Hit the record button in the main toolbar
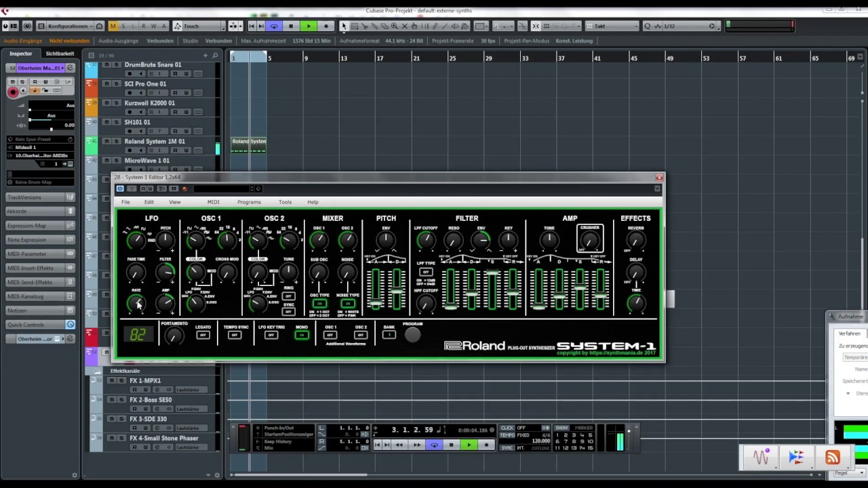 pyautogui.click(x=326, y=26)
